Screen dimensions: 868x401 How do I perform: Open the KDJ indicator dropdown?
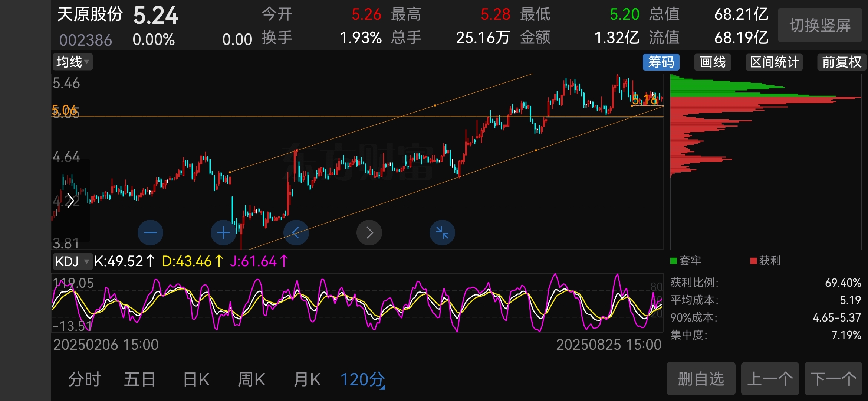point(72,261)
